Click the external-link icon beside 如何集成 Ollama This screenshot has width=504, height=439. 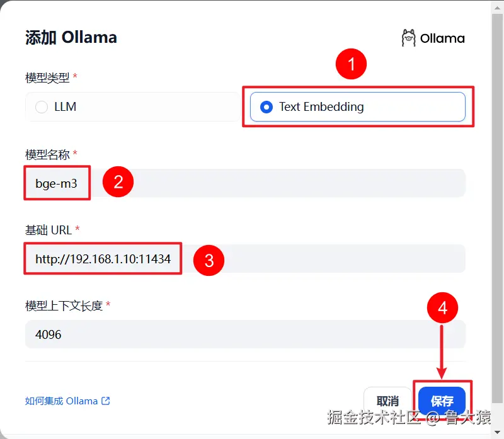(105, 401)
